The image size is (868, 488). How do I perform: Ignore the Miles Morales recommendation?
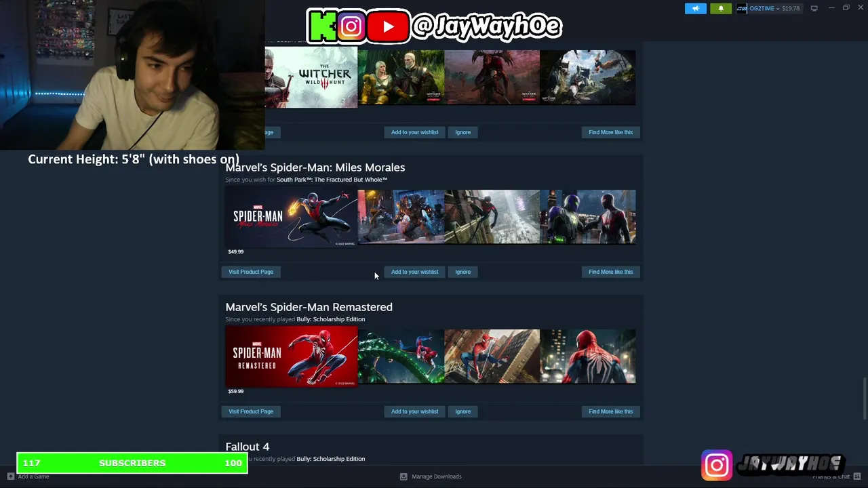pos(462,272)
